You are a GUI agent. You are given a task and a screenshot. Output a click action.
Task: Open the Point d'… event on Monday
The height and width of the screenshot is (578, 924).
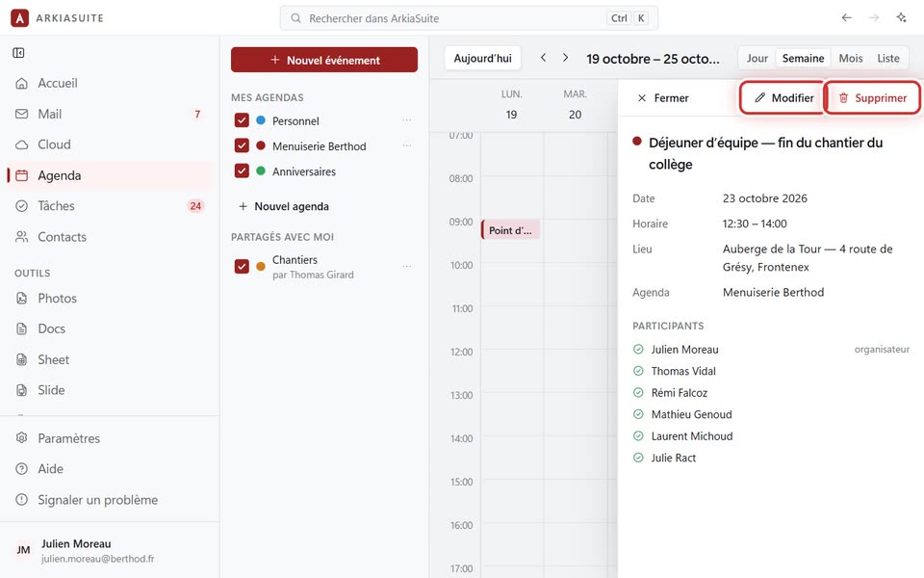(510, 230)
